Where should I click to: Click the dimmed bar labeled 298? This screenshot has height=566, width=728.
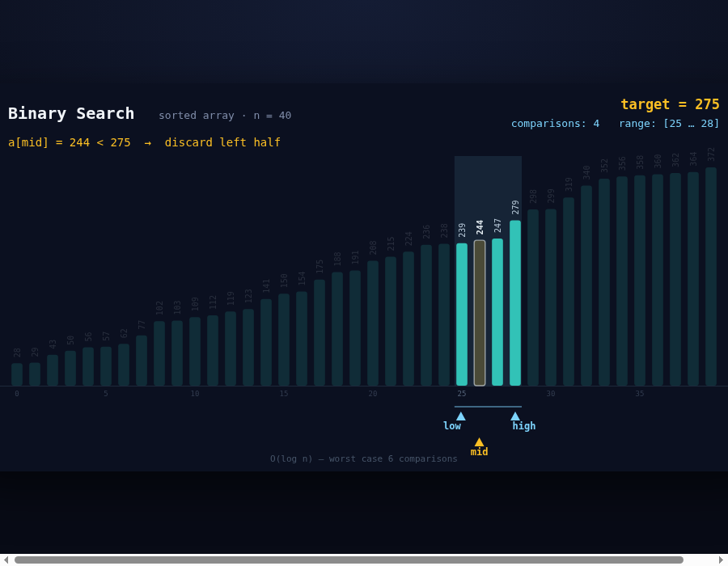pos(533,298)
